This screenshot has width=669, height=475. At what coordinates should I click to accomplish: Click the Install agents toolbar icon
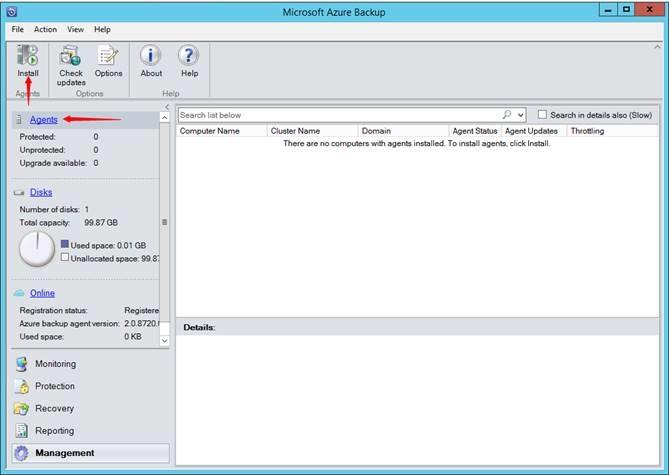27,57
